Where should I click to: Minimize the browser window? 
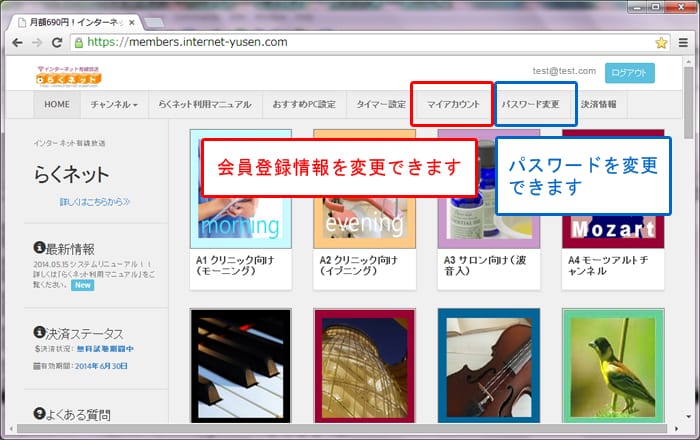click(x=638, y=7)
